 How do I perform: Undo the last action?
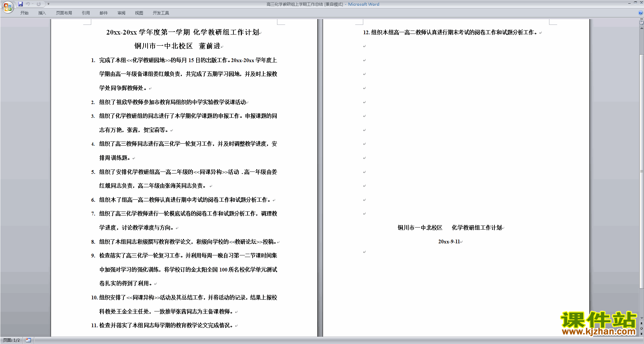28,4
